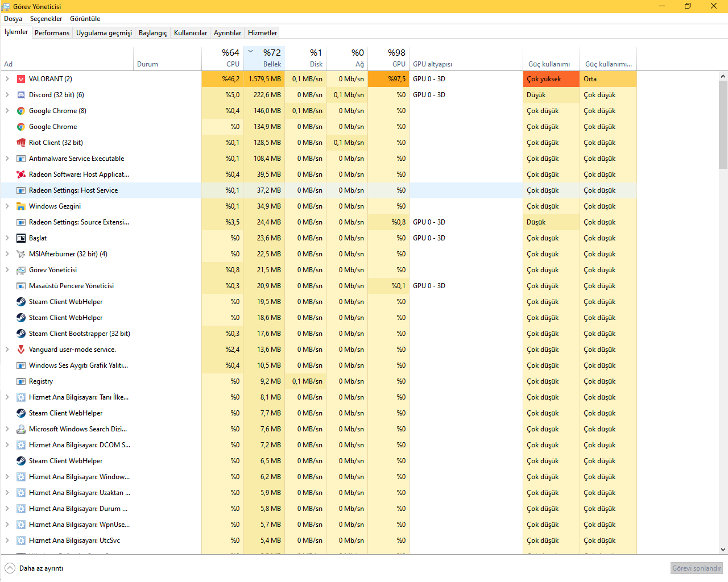Open the Seçenekler menu
The image size is (728, 582).
(x=46, y=19)
